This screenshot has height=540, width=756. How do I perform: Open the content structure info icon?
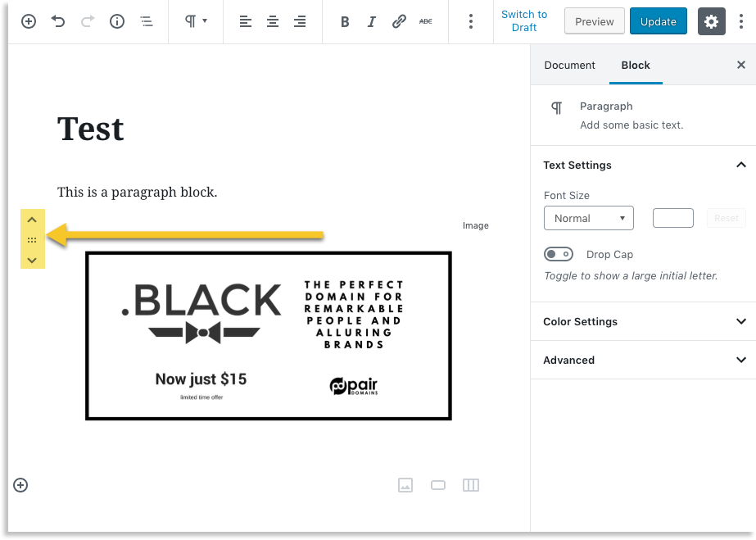117,22
